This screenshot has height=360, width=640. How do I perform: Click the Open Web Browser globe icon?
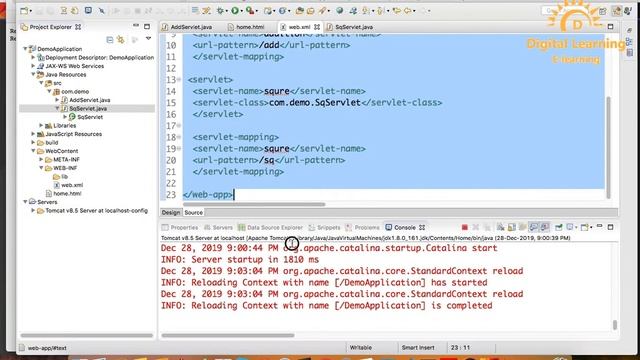point(340,11)
